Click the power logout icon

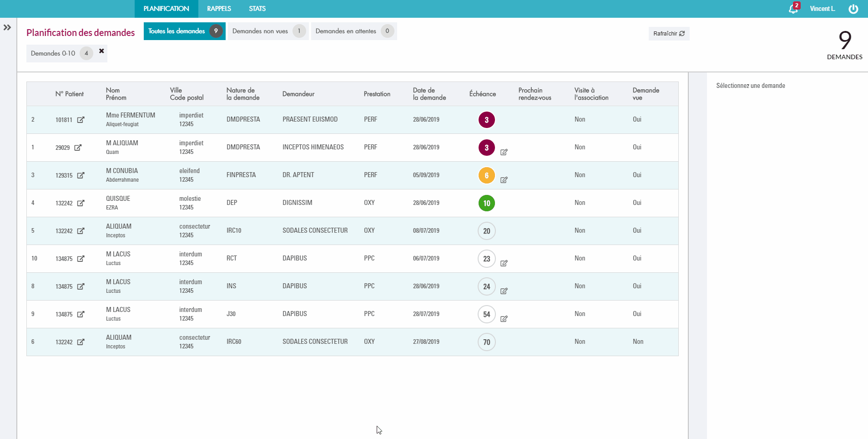(853, 9)
